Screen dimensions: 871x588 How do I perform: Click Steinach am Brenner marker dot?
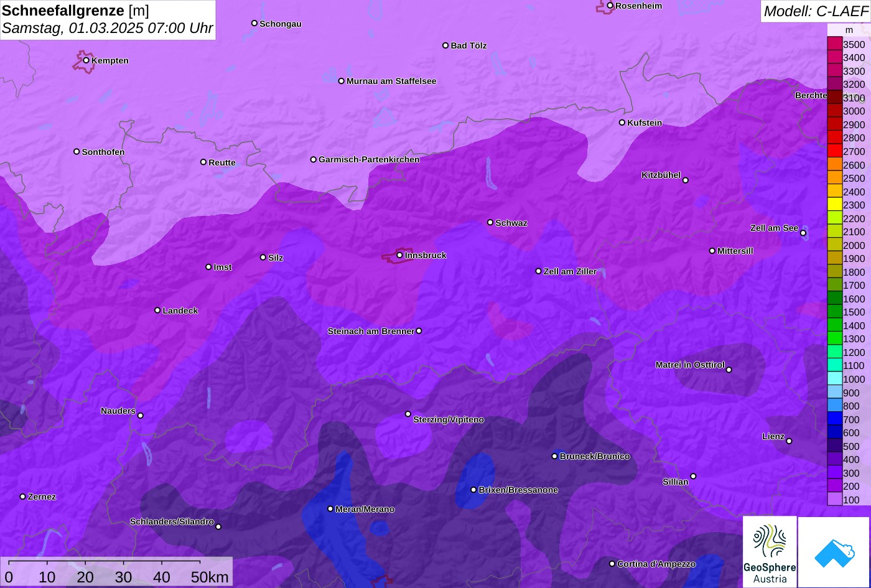coord(419,331)
